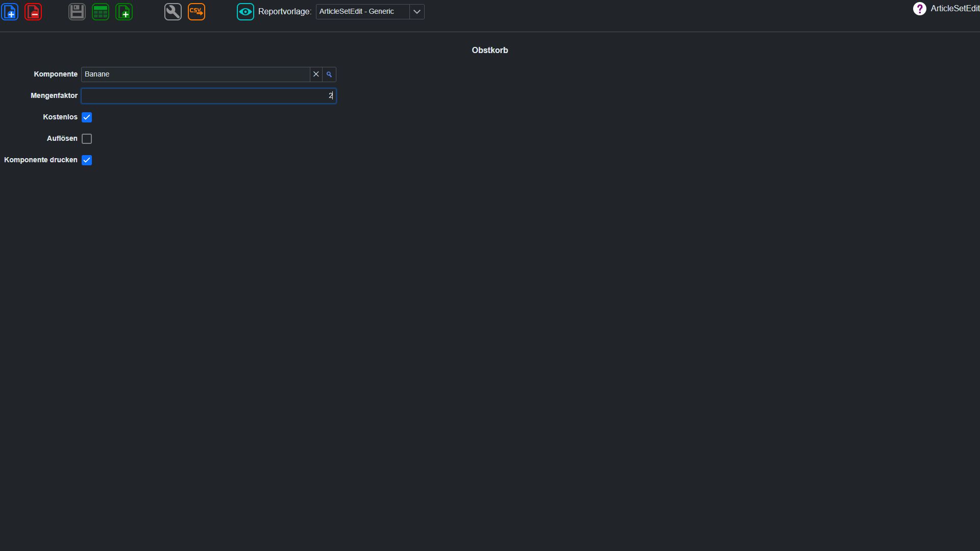Click the ArticleSetEdit help label
Image resolution: width=980 pixels, height=551 pixels.
click(x=954, y=9)
